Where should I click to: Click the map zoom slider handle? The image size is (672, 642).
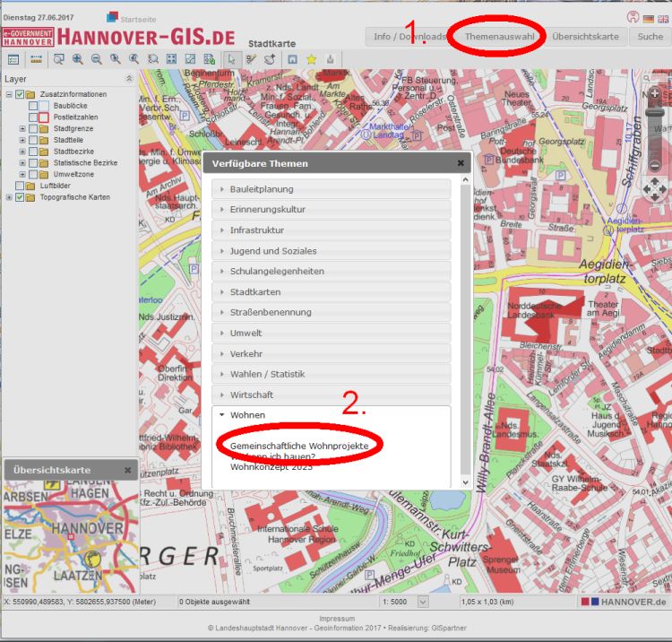[x=654, y=113]
